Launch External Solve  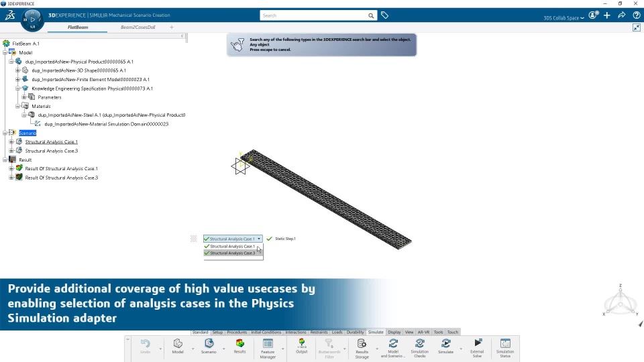click(477, 348)
